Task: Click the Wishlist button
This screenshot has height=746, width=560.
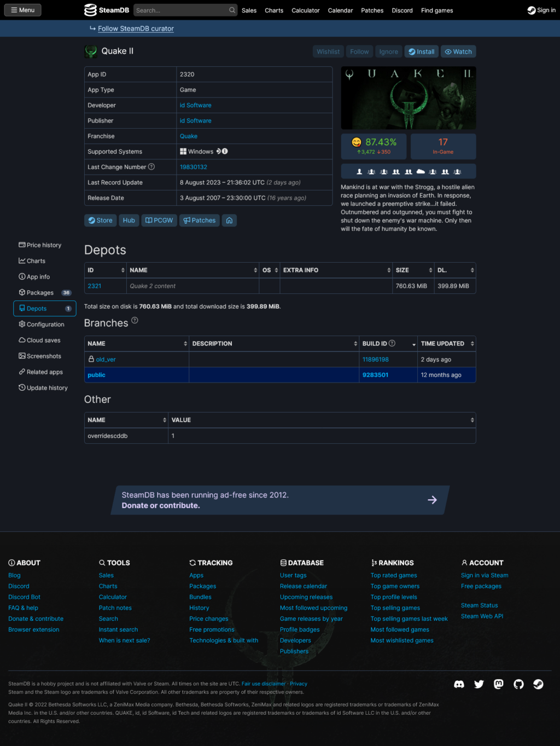Action: [328, 51]
